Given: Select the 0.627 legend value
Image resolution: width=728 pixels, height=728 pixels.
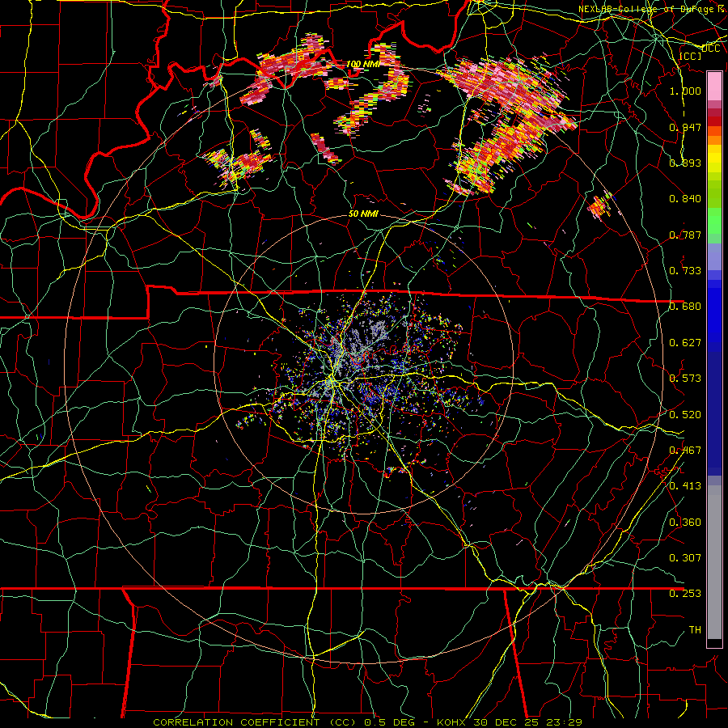Looking at the screenshot, I should click(x=685, y=342).
